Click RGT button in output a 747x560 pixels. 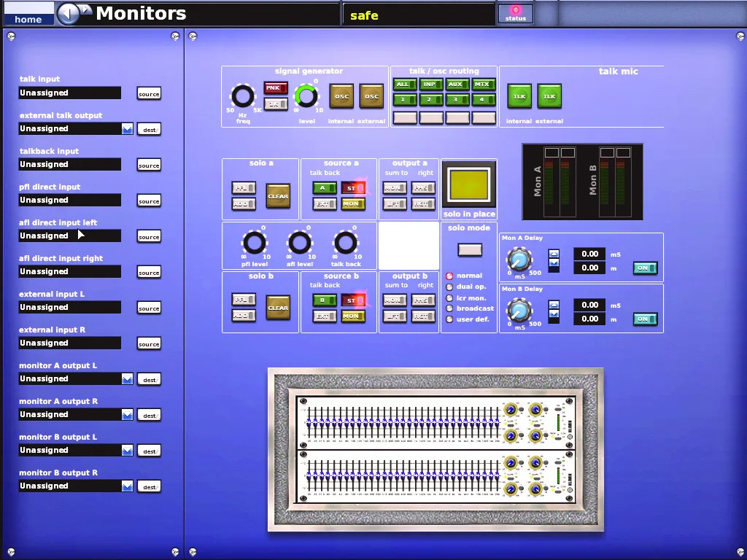point(423,204)
